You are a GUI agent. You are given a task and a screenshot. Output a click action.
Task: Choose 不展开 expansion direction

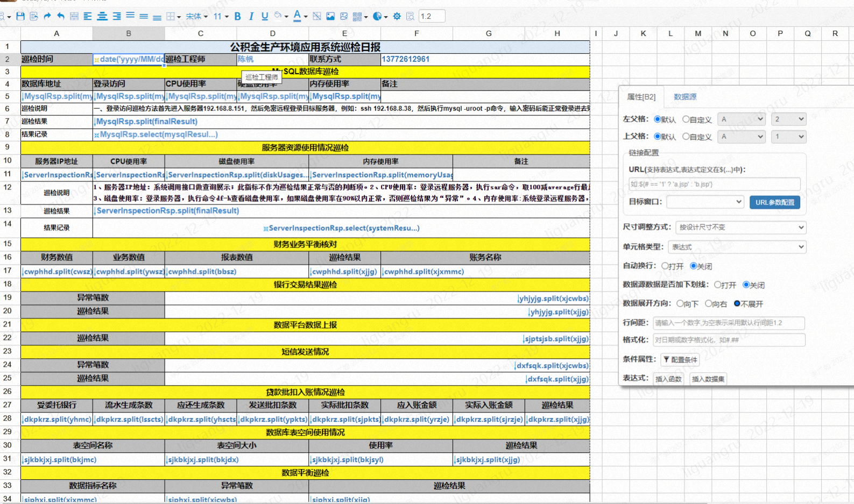tap(737, 303)
